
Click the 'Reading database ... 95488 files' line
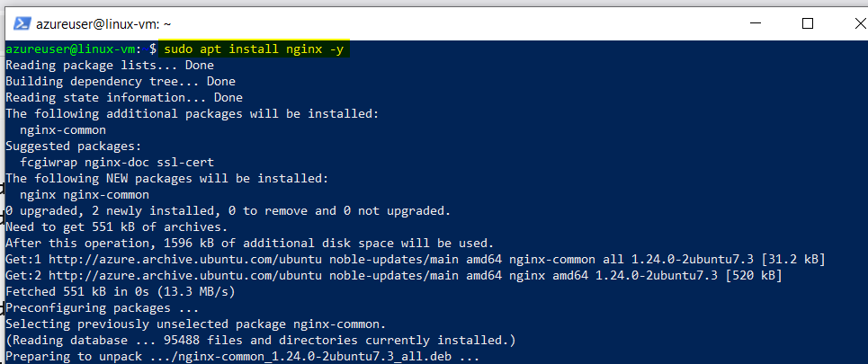coord(261,340)
